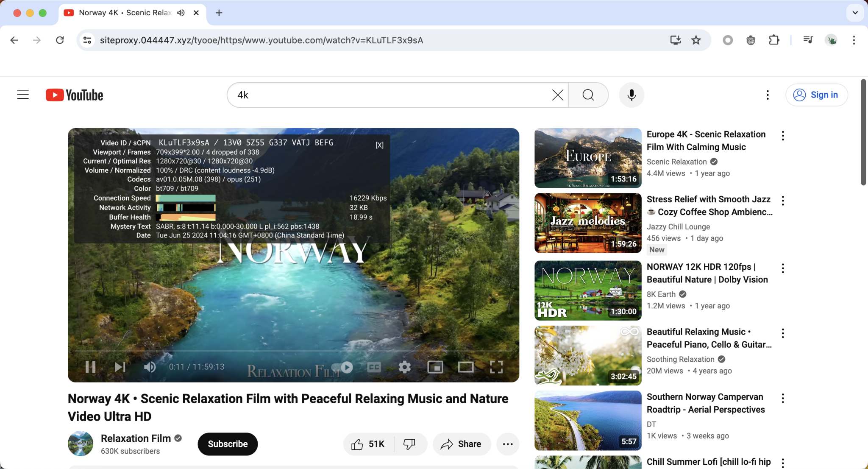
Task: Open the YouTube hamburger menu
Action: (x=22, y=95)
